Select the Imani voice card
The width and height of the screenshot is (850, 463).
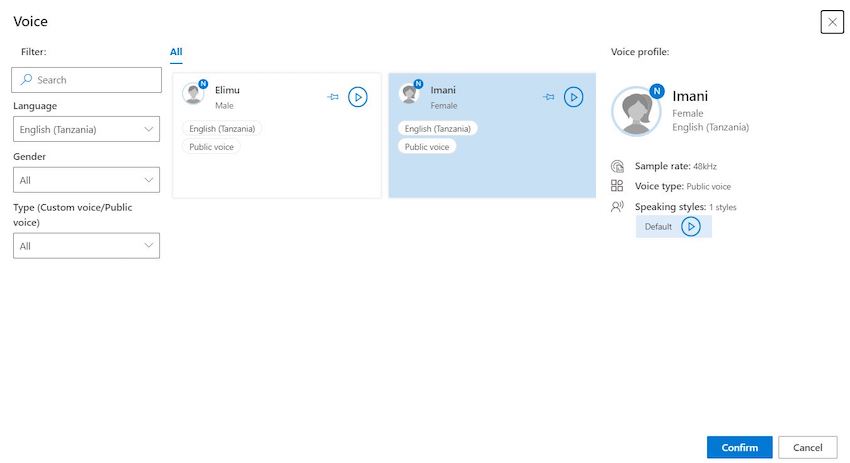coord(492,136)
